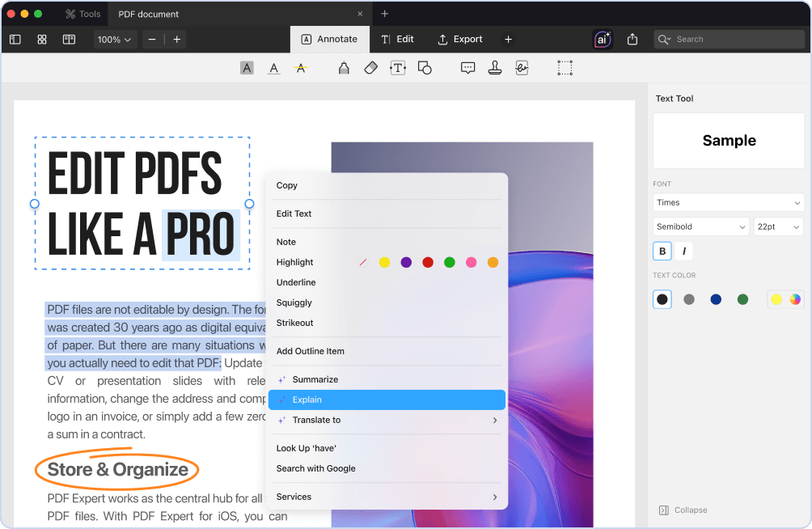Toggle the sidebar panel

15,38
